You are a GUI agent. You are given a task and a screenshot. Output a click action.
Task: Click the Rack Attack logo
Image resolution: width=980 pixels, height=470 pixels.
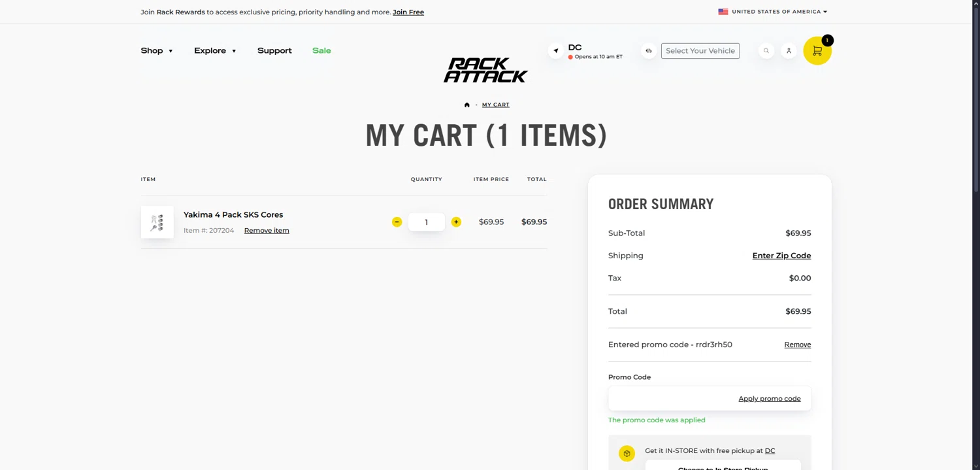coord(485,71)
